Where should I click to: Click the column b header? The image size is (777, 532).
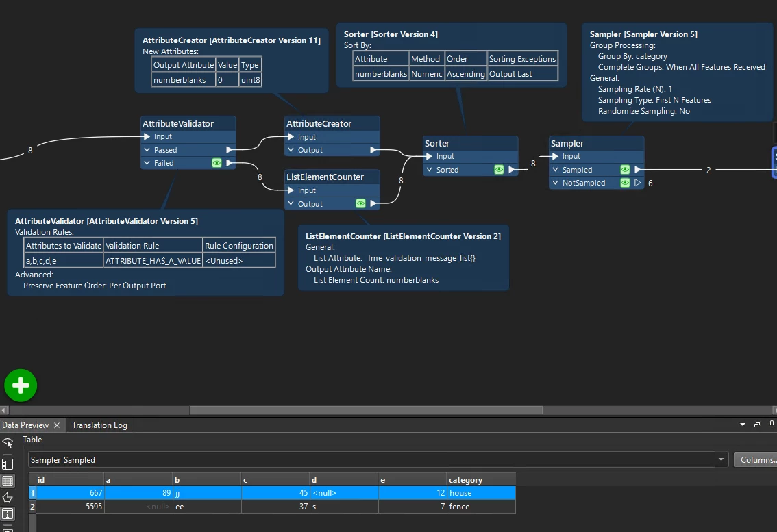207,479
